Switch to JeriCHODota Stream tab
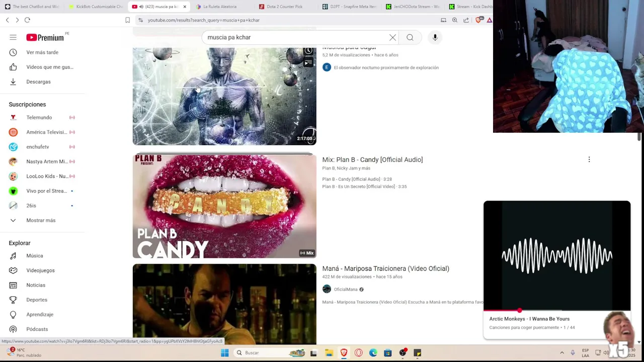The height and width of the screenshot is (362, 644). pos(413,7)
